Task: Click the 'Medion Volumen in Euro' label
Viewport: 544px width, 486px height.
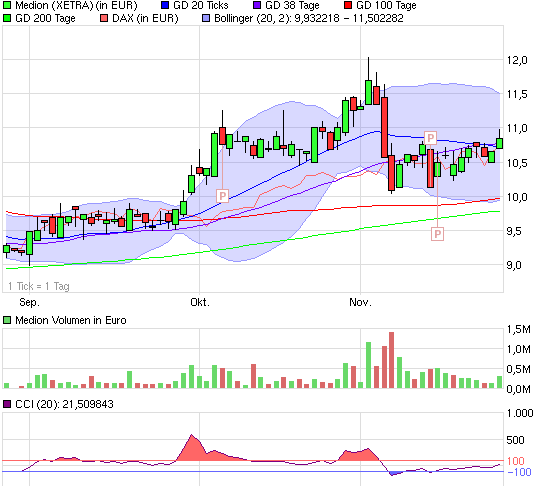Action: coord(71,320)
